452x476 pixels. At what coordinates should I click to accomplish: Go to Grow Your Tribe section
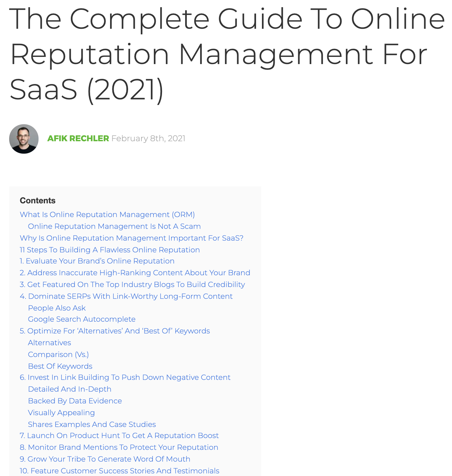pyautogui.click(x=105, y=459)
